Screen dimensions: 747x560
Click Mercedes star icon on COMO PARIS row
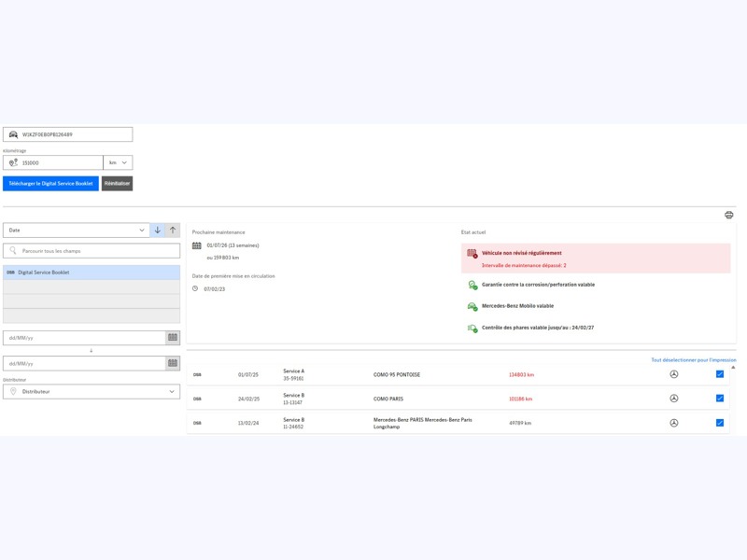(673, 399)
